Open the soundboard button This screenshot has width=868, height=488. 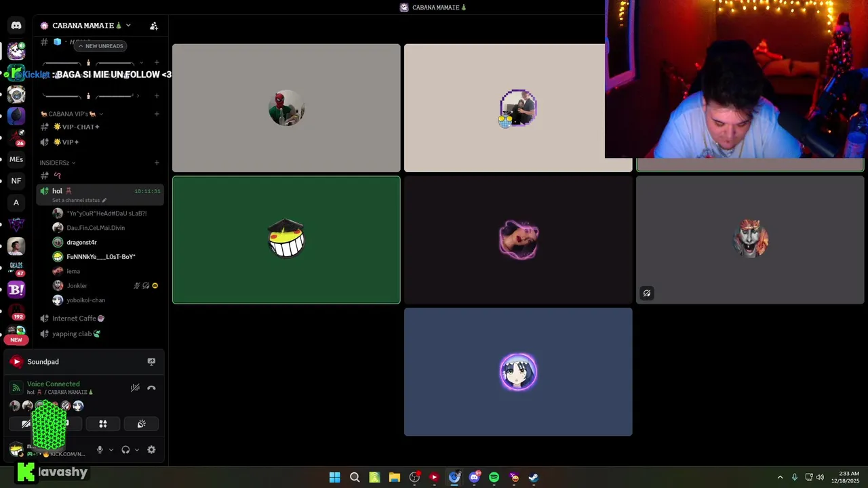pyautogui.click(x=141, y=424)
